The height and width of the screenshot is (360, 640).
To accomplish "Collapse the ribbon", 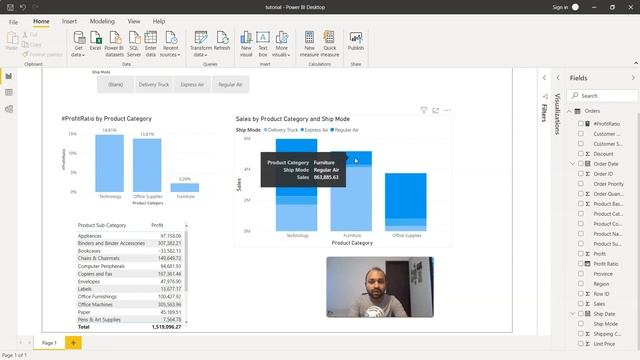I will coord(636,63).
